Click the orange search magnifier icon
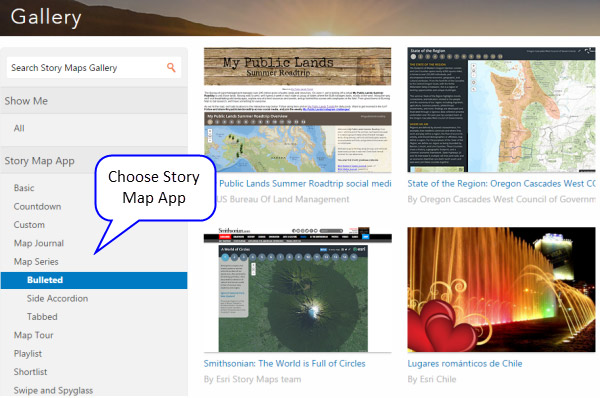 [171, 68]
